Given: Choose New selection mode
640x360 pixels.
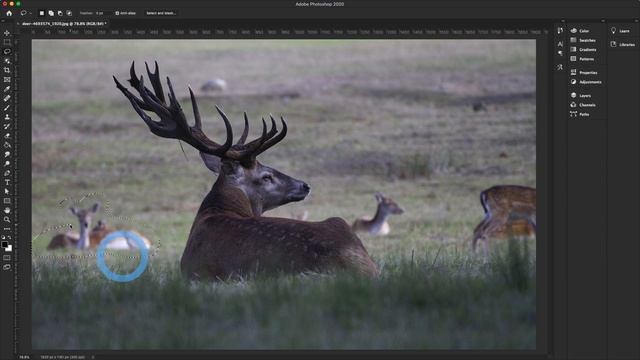Looking at the screenshot, I should [42, 13].
